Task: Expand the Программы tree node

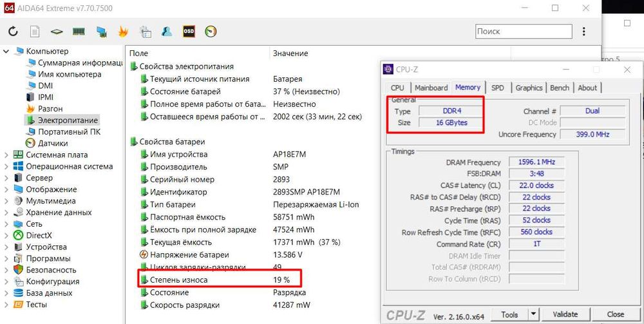Action: (x=6, y=258)
